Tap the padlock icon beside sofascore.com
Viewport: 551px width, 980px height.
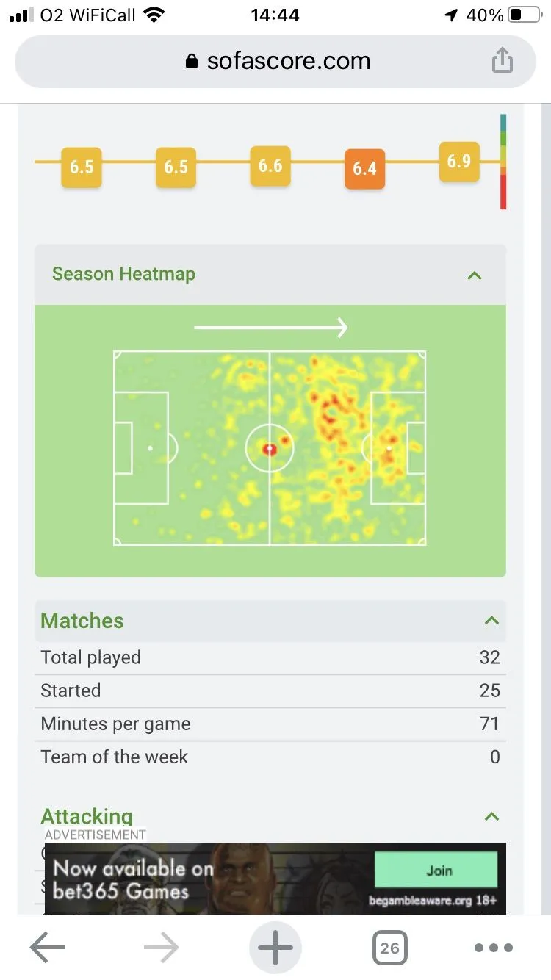192,62
